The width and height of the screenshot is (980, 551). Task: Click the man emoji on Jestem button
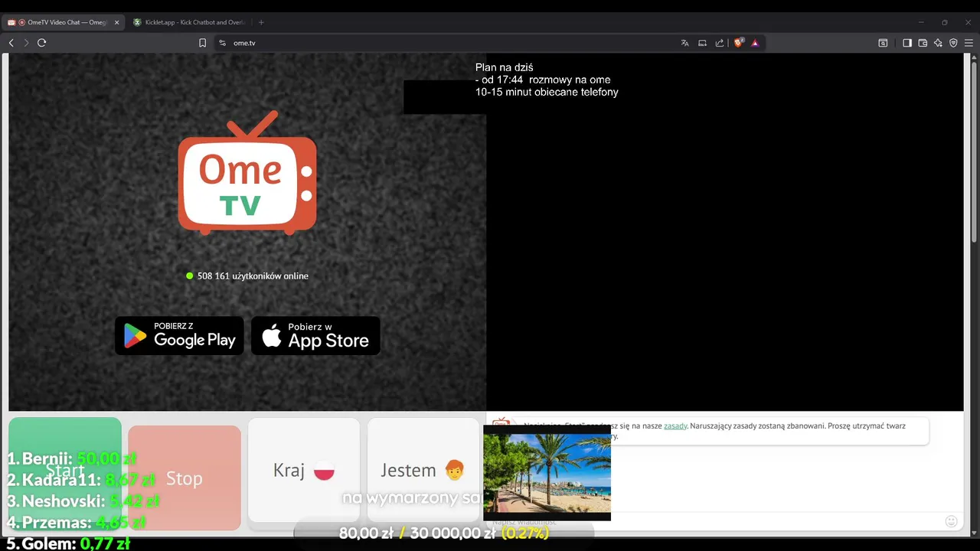click(x=455, y=470)
